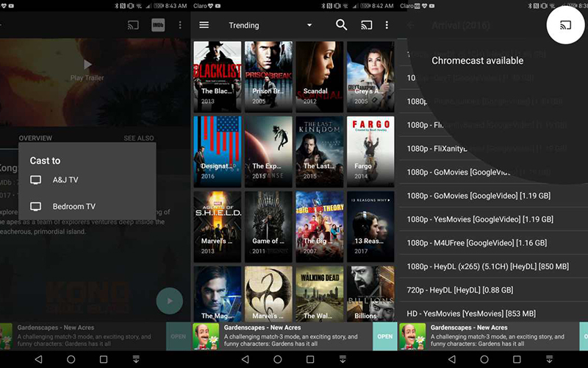Tap the TV icon beside Bedroom TV
Screen dimensions: 588x368
(x=35, y=206)
